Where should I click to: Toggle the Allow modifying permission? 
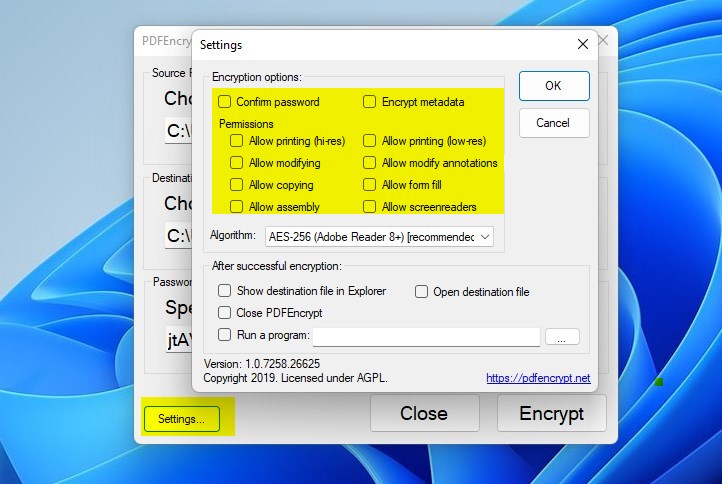pos(236,163)
